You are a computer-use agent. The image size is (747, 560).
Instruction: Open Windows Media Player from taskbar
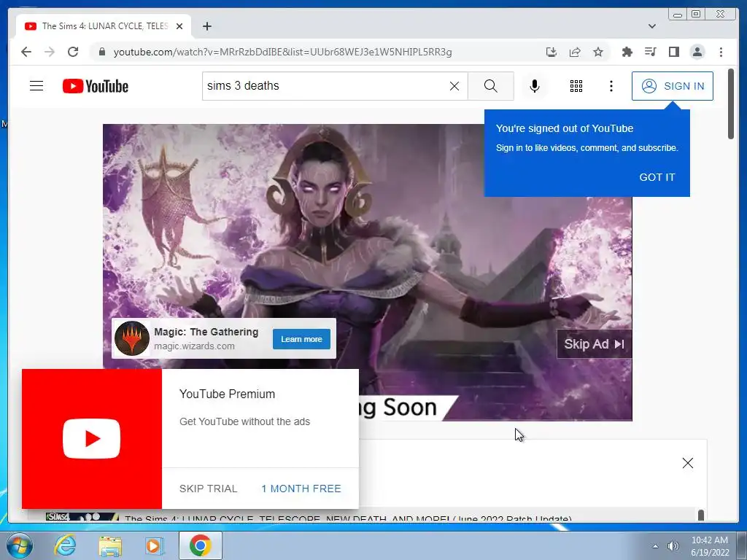tap(155, 545)
